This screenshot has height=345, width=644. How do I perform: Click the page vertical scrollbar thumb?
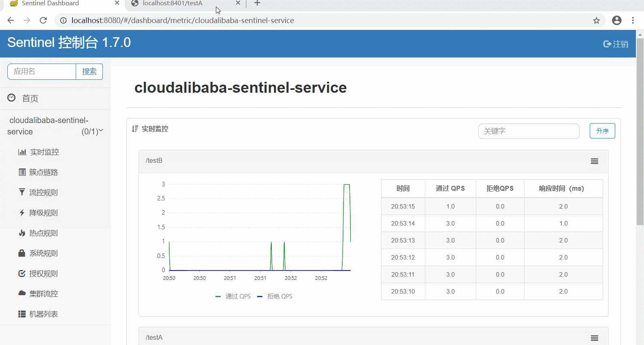pyautogui.click(x=640, y=132)
